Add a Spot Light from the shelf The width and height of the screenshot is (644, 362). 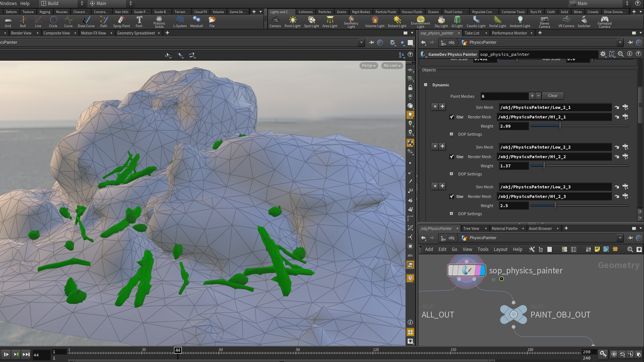311,21
